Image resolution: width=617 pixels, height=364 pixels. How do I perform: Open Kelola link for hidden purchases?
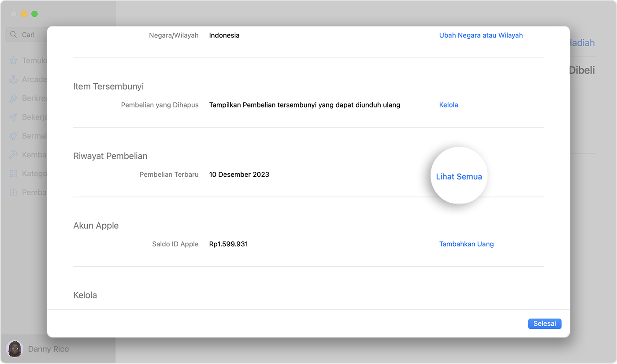449,105
